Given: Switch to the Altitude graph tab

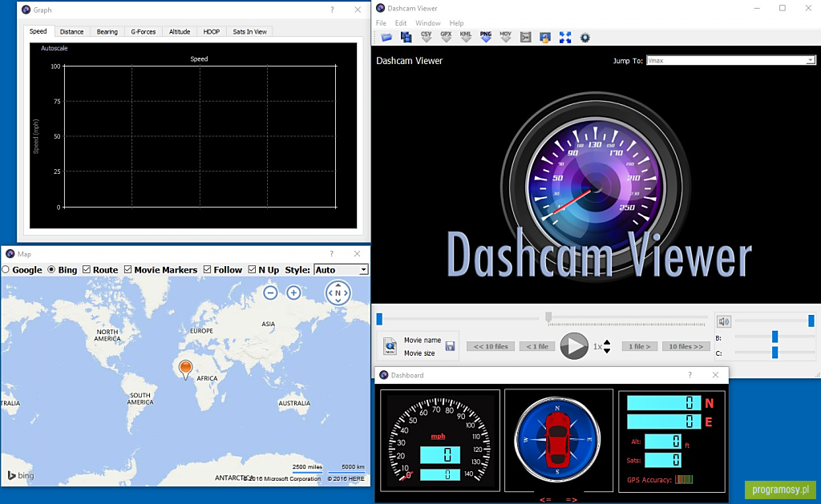Looking at the screenshot, I should tap(180, 31).
